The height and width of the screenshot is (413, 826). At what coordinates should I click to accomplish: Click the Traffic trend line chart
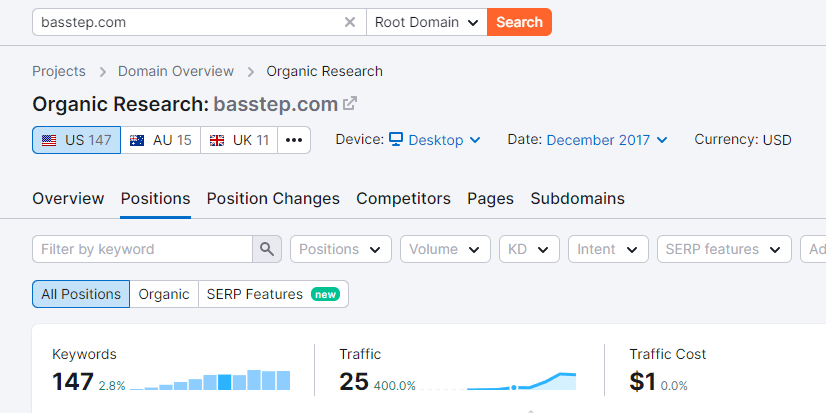tap(498, 381)
